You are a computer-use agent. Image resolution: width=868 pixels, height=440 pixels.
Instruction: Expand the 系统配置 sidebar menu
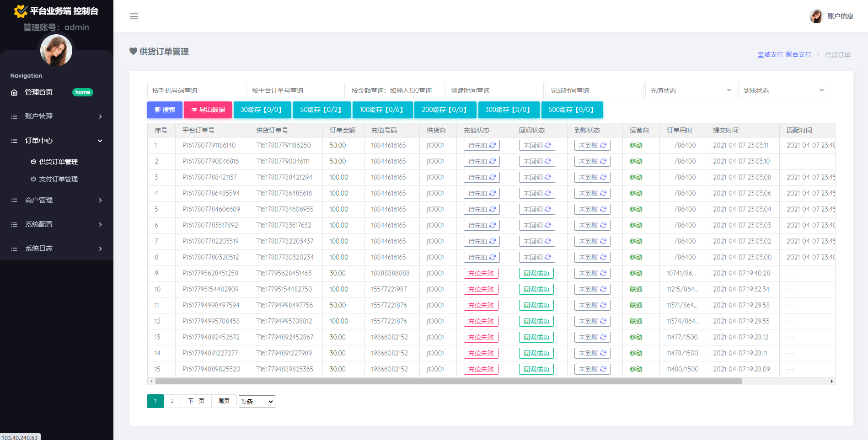click(57, 224)
